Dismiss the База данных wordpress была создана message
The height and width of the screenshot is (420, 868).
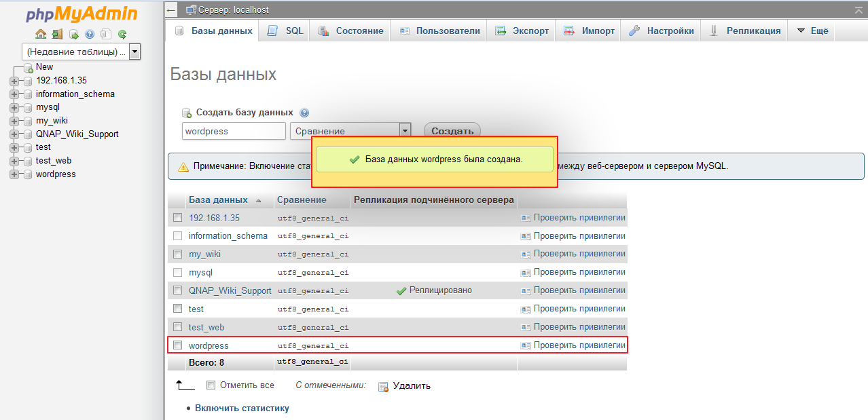435,159
